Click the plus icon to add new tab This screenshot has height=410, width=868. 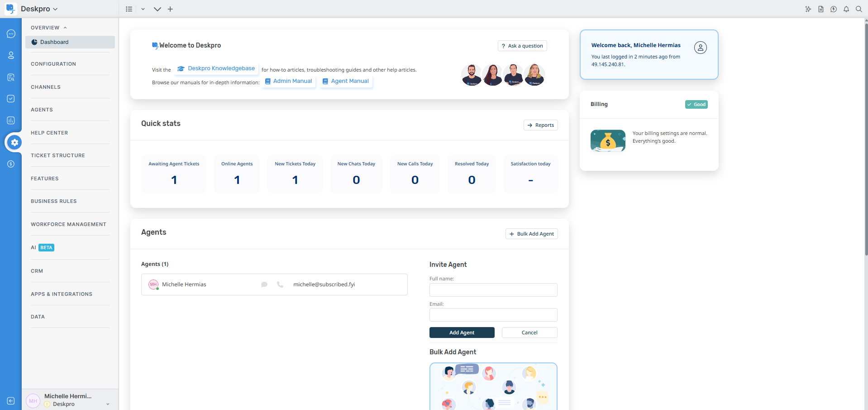click(x=170, y=9)
